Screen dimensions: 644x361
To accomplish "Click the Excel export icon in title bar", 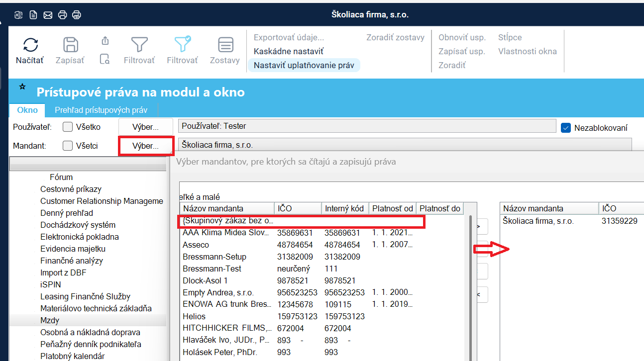I will tap(18, 15).
